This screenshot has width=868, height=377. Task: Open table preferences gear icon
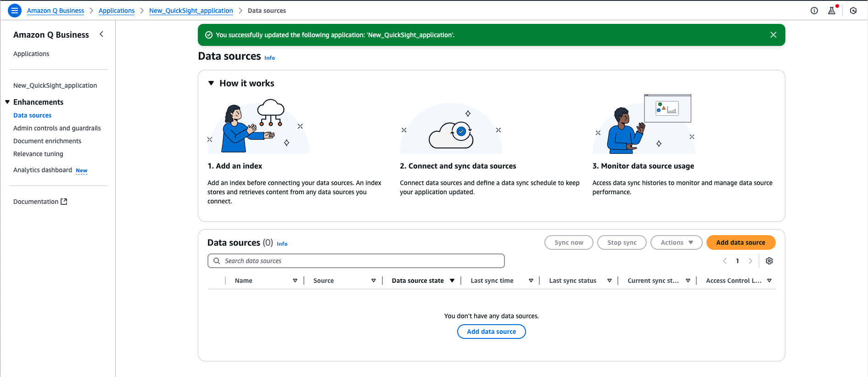click(769, 261)
